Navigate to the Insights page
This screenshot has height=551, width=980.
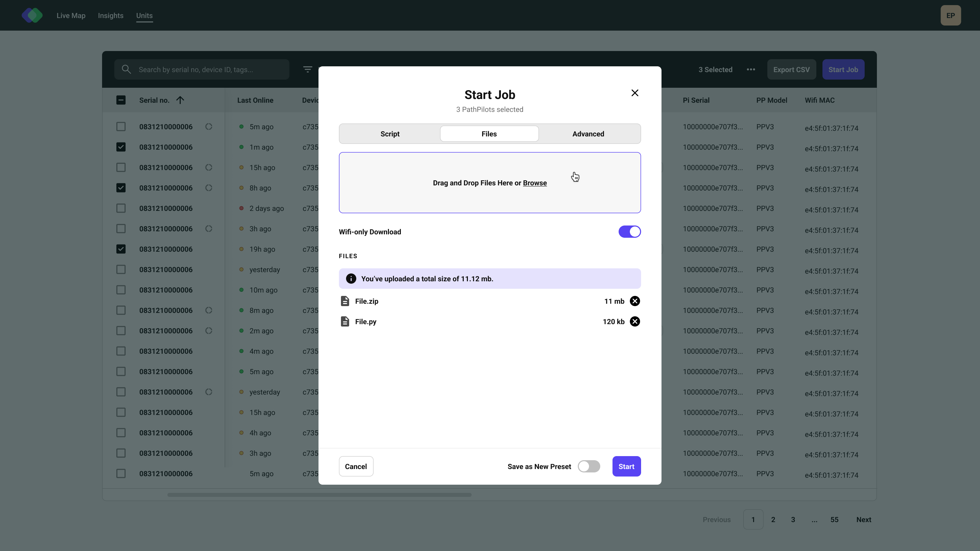coord(110,16)
